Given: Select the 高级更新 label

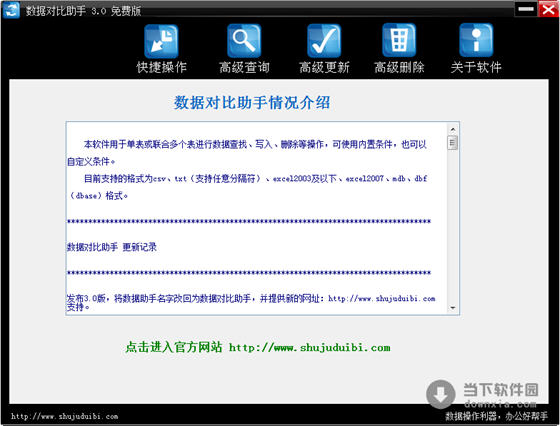Looking at the screenshot, I should coord(324,67).
